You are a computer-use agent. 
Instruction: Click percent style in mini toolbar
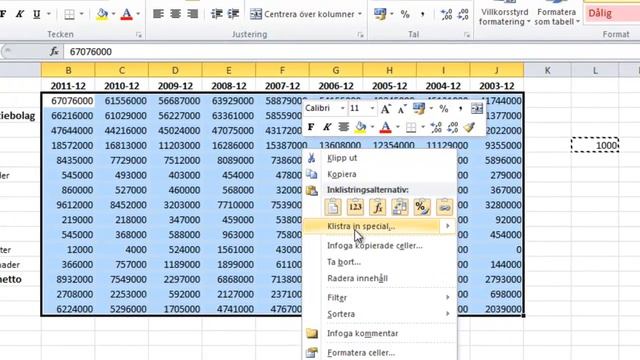tap(444, 109)
